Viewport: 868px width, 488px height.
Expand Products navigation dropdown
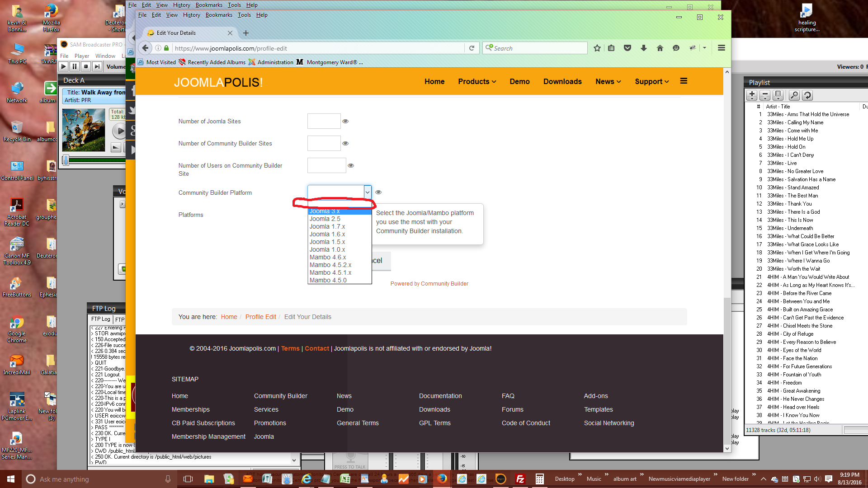(x=477, y=81)
